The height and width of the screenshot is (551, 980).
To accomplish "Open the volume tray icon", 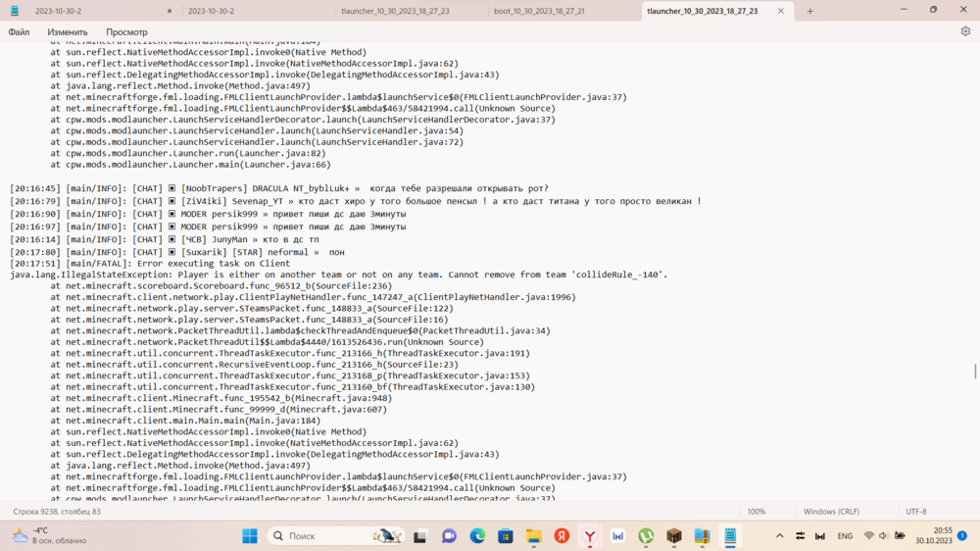I will coord(883,536).
